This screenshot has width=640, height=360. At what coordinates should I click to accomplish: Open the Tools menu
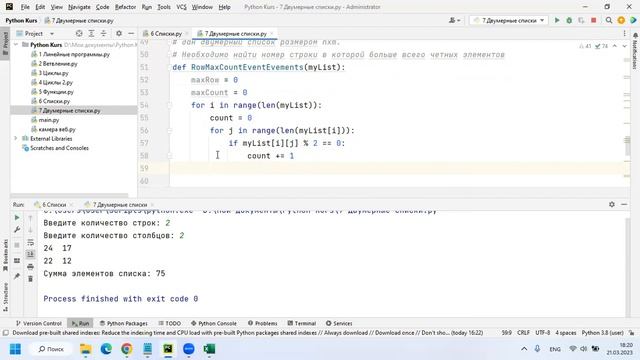tap(164, 7)
